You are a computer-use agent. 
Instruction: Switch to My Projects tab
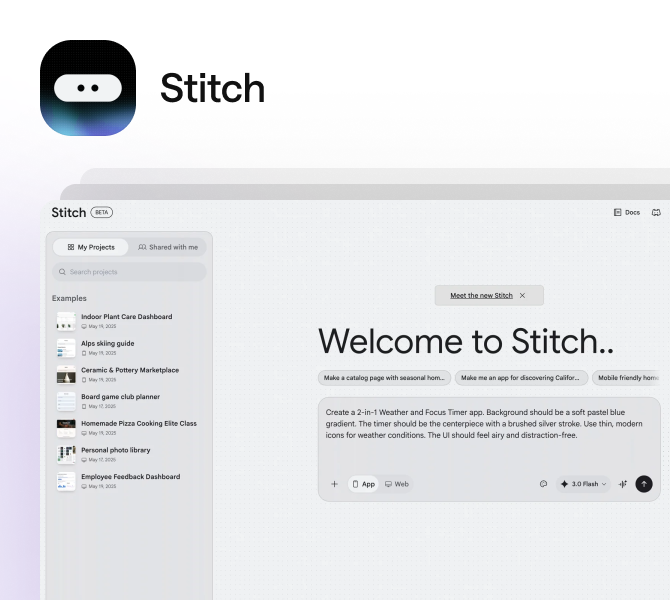pos(91,247)
